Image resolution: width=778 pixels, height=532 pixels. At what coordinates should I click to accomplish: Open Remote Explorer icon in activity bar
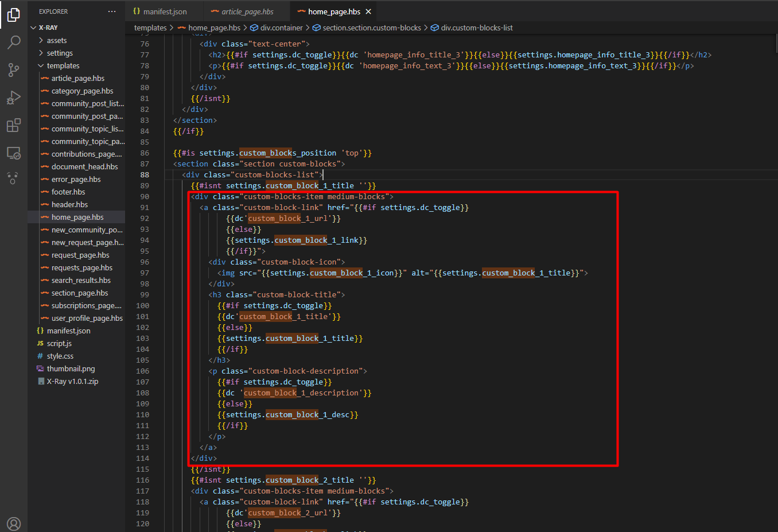tap(13, 153)
